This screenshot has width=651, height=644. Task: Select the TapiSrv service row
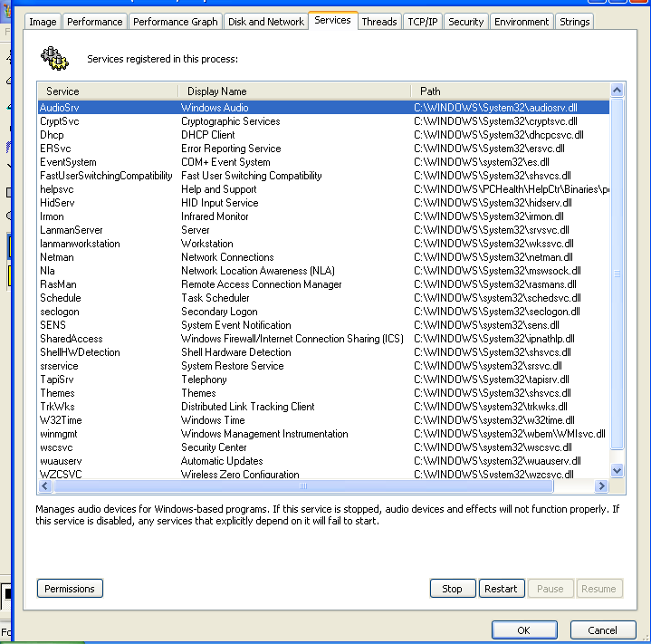[x=323, y=380]
